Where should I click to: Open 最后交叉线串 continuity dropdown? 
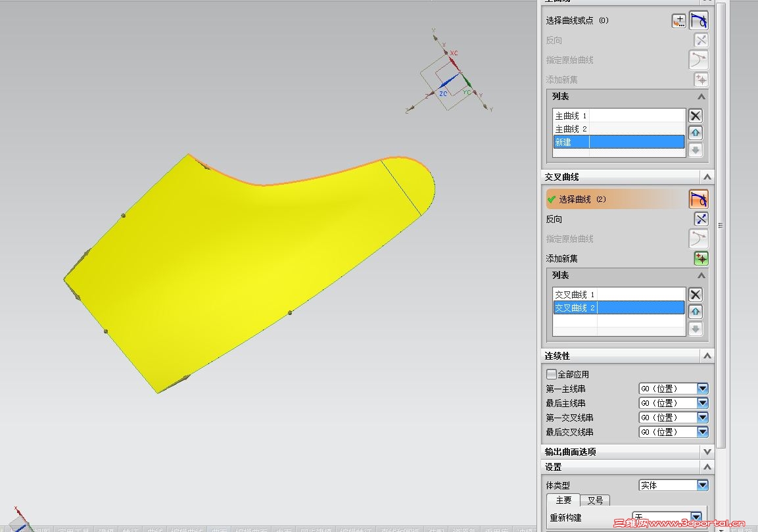coord(673,432)
